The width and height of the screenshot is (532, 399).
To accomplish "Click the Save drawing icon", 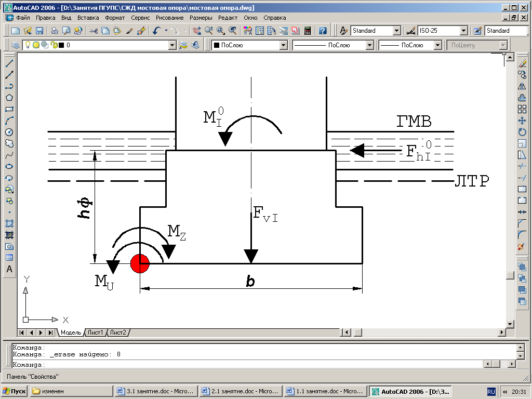I will (x=39, y=31).
